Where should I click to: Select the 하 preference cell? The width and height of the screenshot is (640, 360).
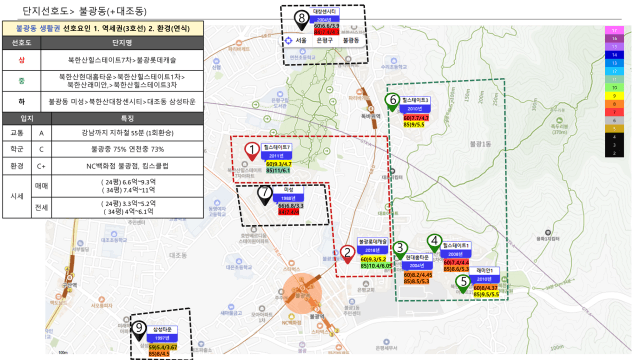point(21,102)
